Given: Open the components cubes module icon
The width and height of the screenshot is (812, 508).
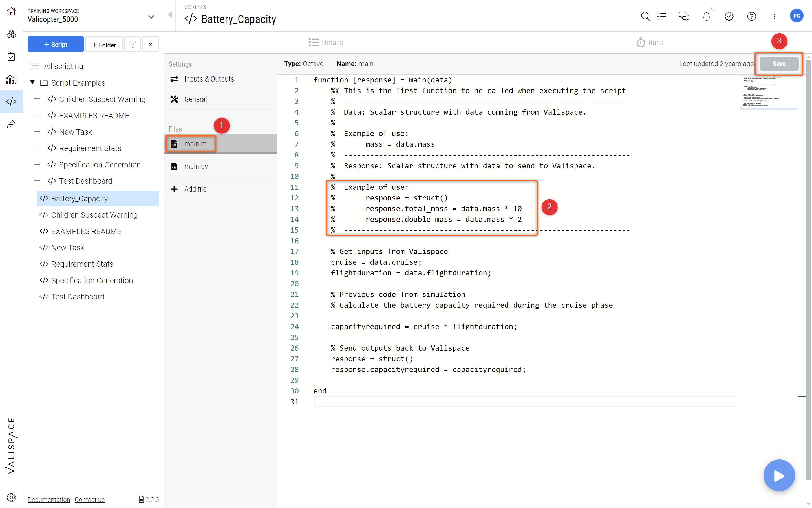Looking at the screenshot, I should coord(11,34).
